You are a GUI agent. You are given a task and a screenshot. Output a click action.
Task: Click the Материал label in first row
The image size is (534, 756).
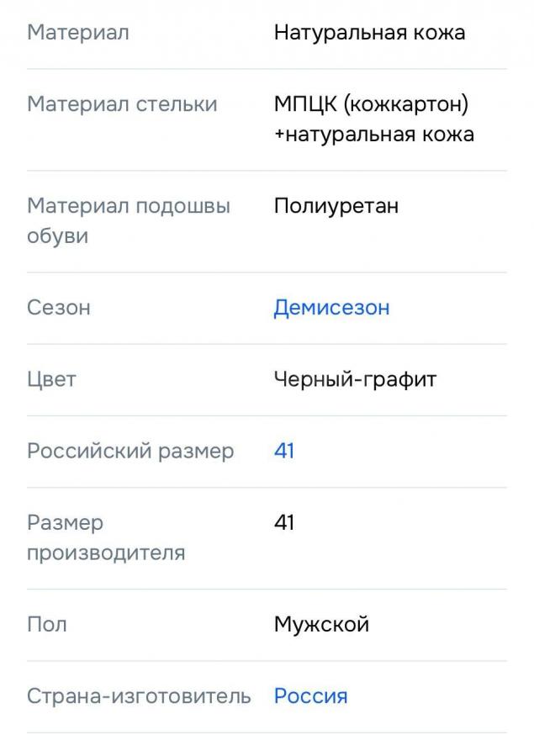(78, 34)
